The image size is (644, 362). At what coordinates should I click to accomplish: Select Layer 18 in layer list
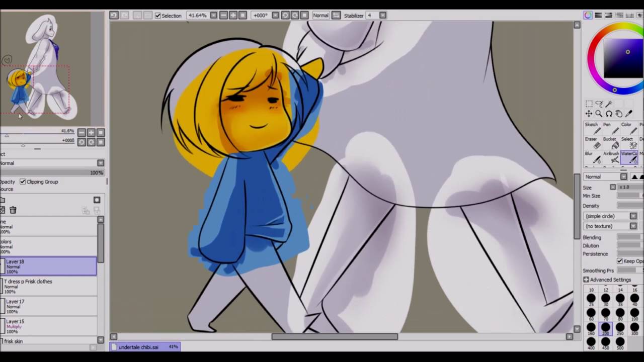48,266
